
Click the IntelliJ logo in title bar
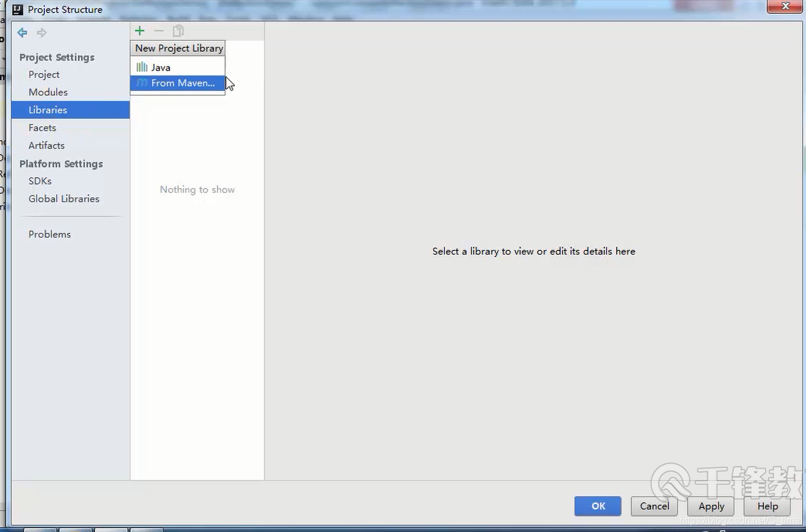pos(18,9)
